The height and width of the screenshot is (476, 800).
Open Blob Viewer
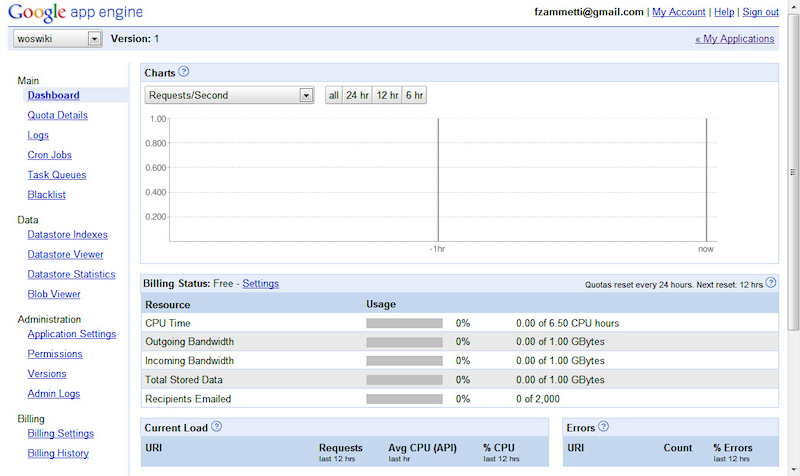[x=54, y=294]
